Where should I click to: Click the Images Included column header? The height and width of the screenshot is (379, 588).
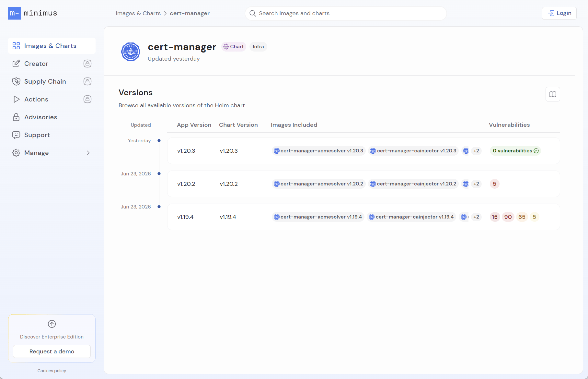294,125
